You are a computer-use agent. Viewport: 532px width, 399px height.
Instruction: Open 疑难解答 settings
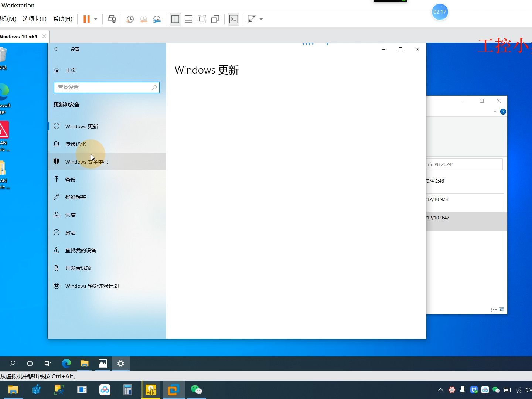tap(106, 197)
